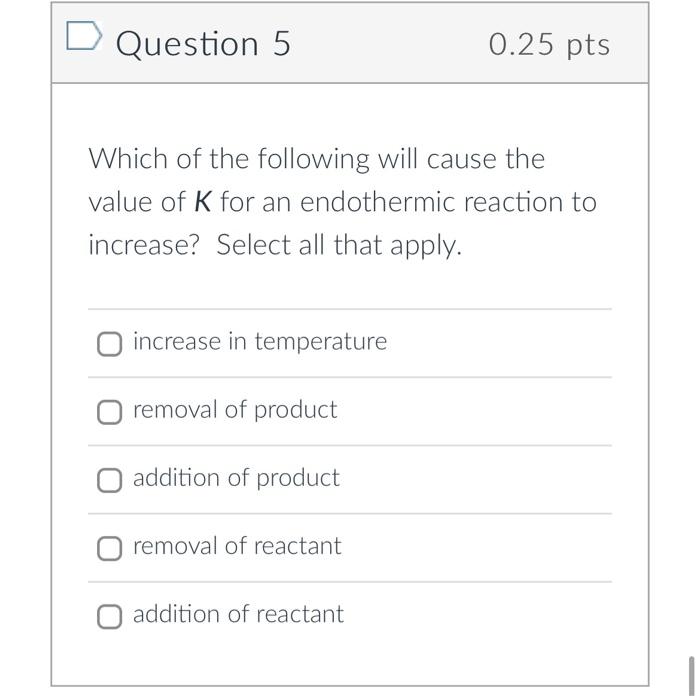Check the 'increase in temperature' checkbox
This screenshot has width=700, height=696.
pyautogui.click(x=109, y=344)
